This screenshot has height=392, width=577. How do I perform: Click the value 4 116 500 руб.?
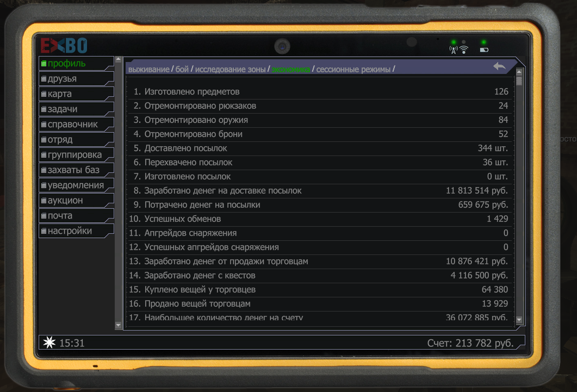tap(480, 276)
